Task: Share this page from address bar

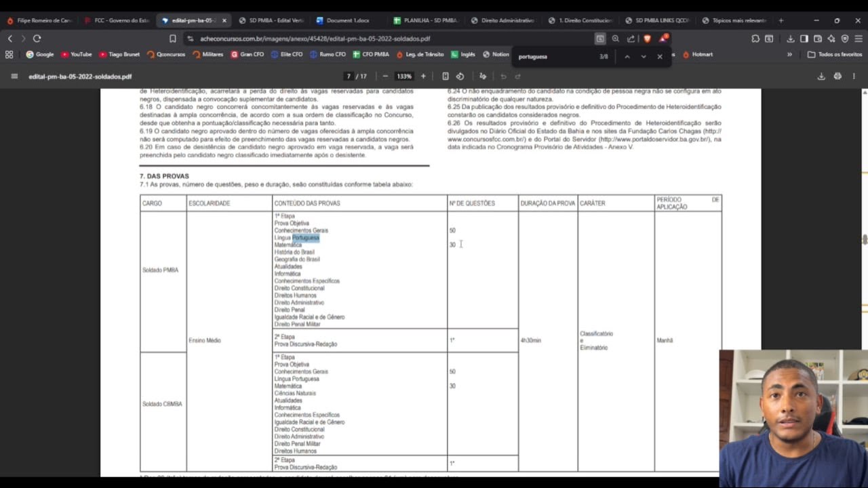Action: click(x=631, y=39)
